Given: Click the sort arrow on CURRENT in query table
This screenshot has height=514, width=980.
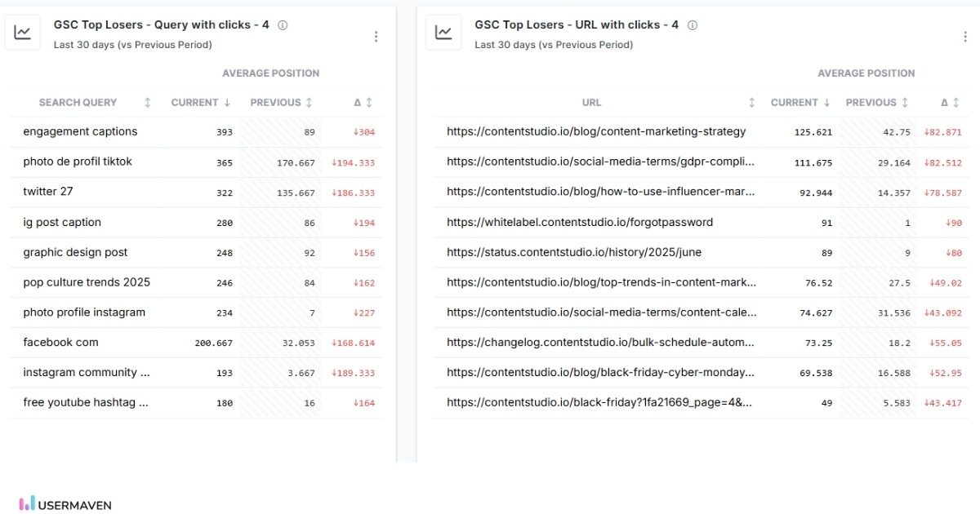Looking at the screenshot, I should point(225,102).
